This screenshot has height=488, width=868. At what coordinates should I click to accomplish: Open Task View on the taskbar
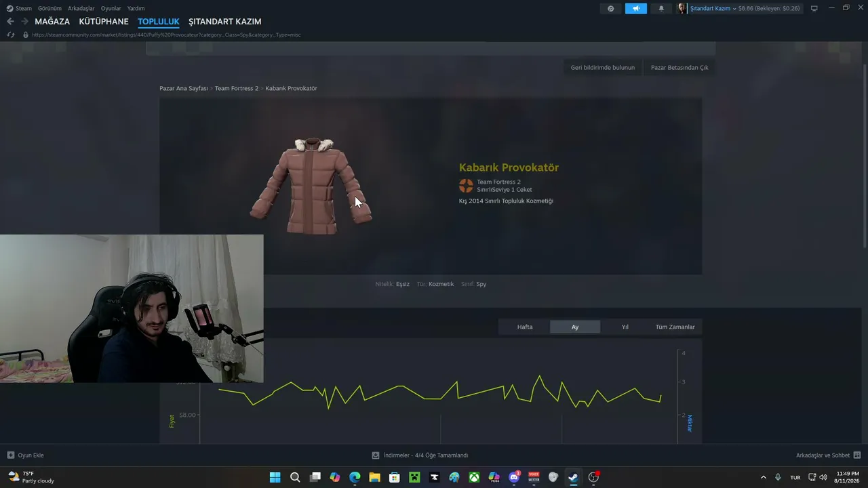[x=315, y=477]
